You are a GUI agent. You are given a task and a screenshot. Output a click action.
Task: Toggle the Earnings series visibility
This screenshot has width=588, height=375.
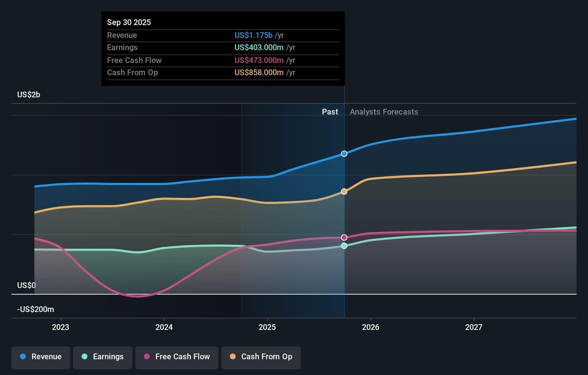coord(102,357)
